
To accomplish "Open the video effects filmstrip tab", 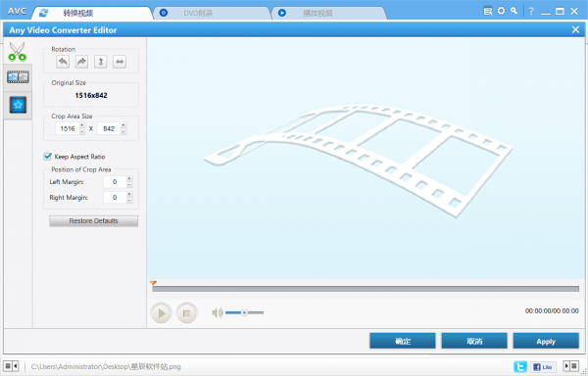I will [x=18, y=77].
